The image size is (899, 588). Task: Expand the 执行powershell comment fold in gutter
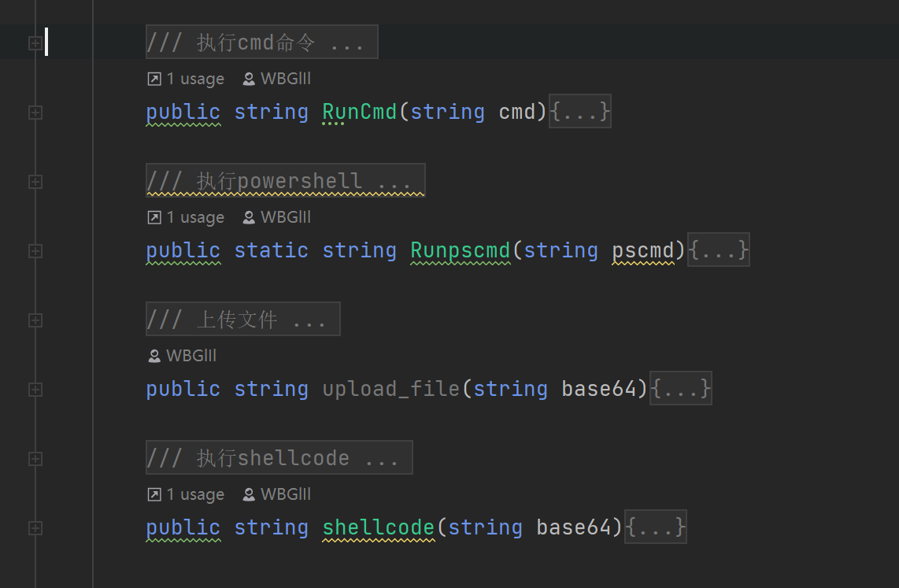[35, 182]
